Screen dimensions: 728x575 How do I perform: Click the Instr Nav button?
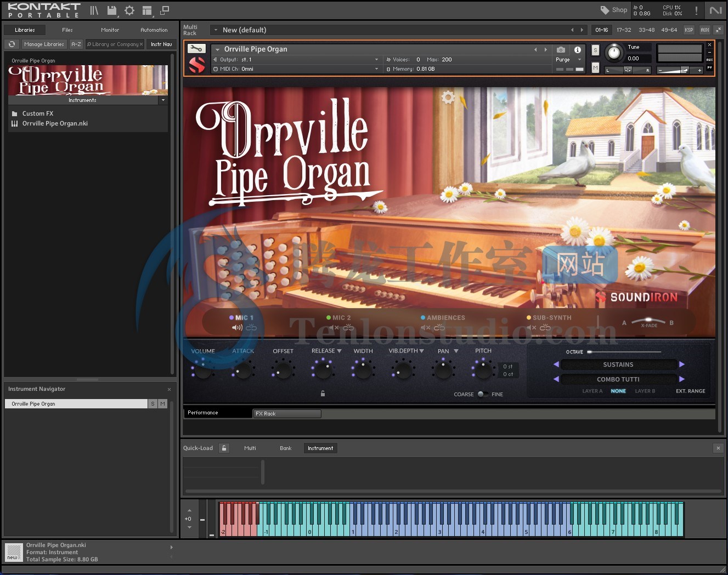161,44
